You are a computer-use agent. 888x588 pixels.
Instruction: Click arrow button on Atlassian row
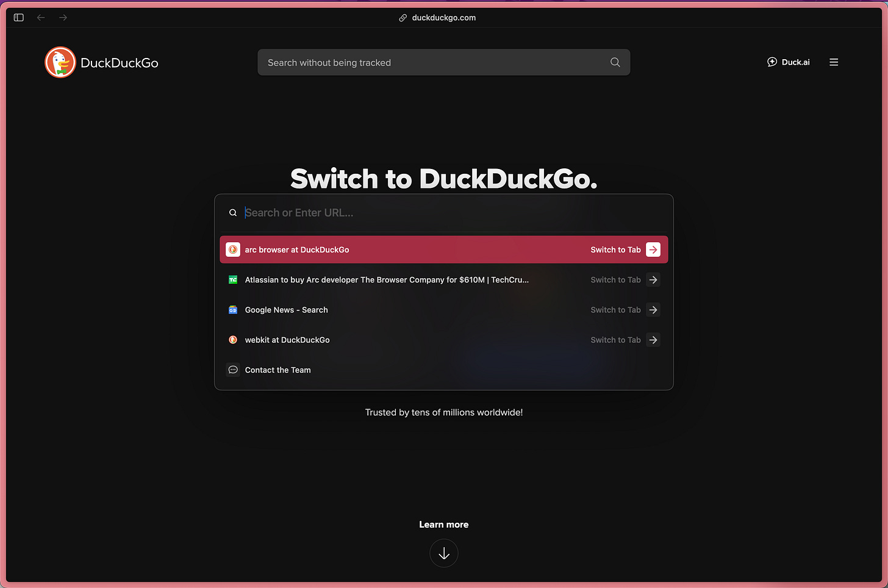point(653,280)
